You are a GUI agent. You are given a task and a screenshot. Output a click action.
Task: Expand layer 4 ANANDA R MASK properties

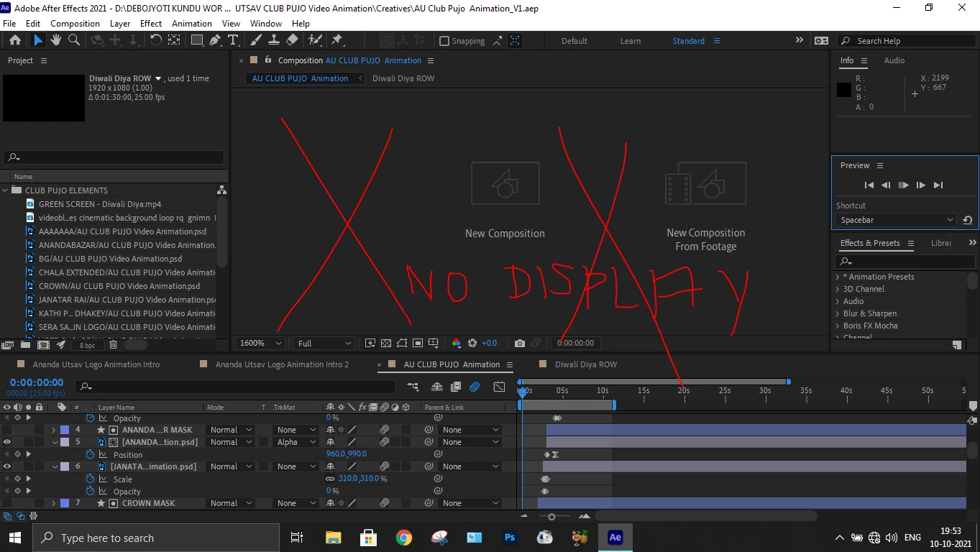(53, 430)
